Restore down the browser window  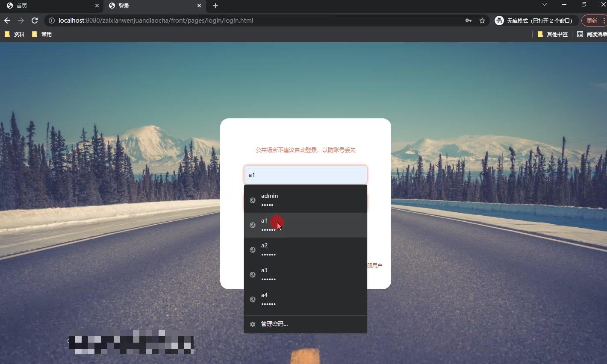tap(584, 4)
